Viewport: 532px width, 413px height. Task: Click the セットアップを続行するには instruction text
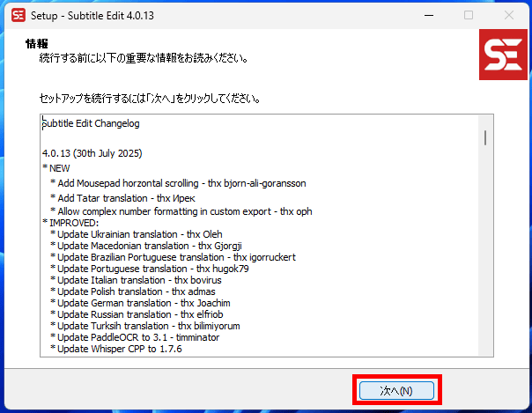150,99
